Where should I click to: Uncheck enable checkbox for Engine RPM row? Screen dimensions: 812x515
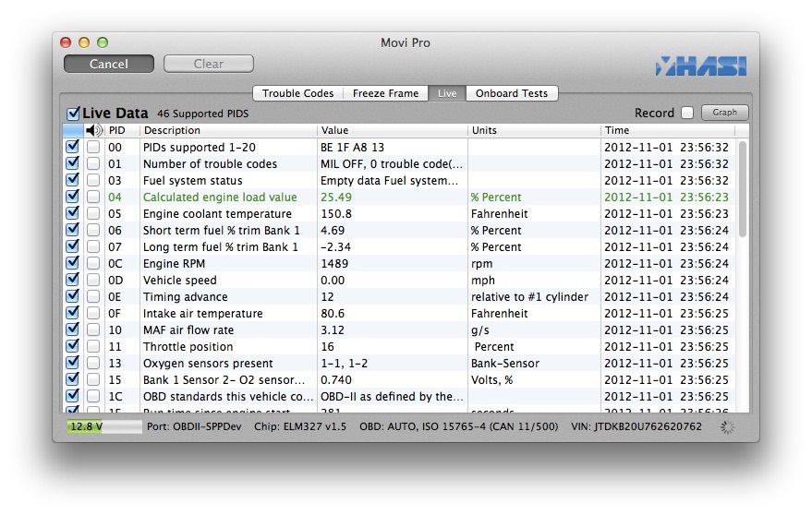click(72, 263)
